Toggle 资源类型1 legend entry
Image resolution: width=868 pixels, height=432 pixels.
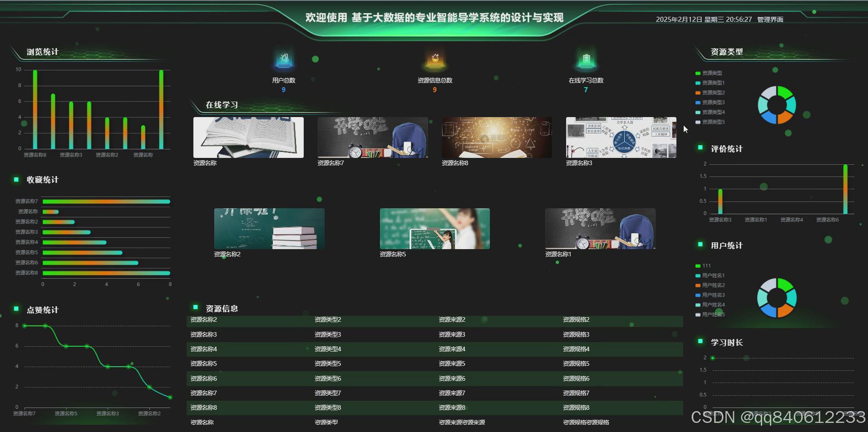[x=710, y=83]
